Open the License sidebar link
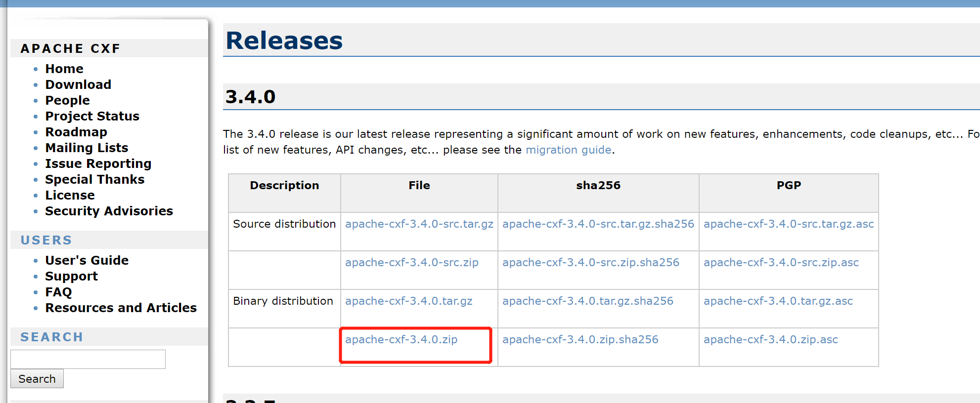 click(70, 195)
